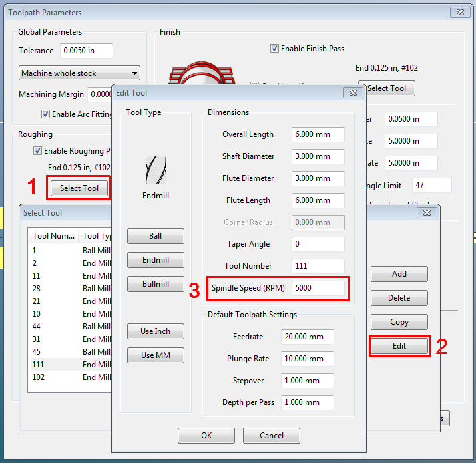
Task: Confirm Edit Tool with OK
Action: [206, 436]
